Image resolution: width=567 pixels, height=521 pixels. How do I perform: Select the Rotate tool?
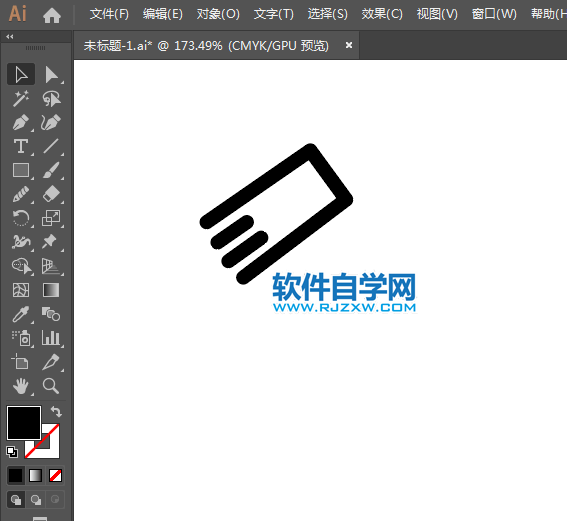(21, 218)
